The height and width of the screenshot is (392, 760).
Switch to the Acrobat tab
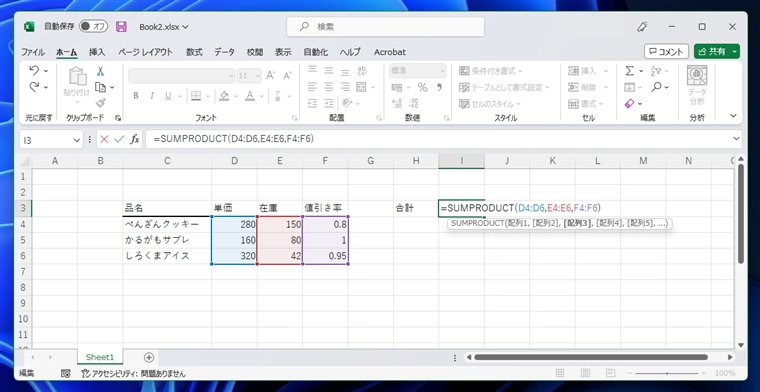pyautogui.click(x=390, y=52)
